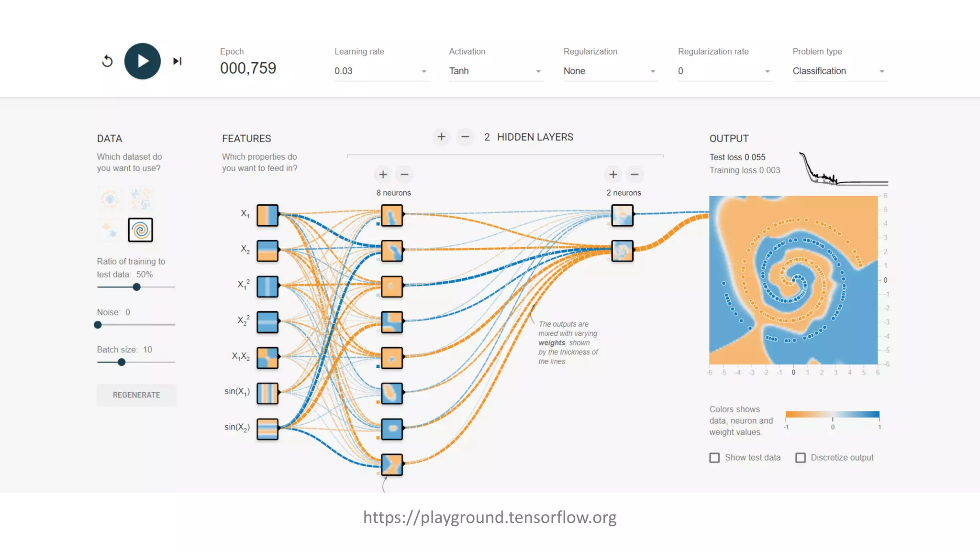Select the Gaussian dataset thumbnail
980x551 pixels.
coord(110,230)
